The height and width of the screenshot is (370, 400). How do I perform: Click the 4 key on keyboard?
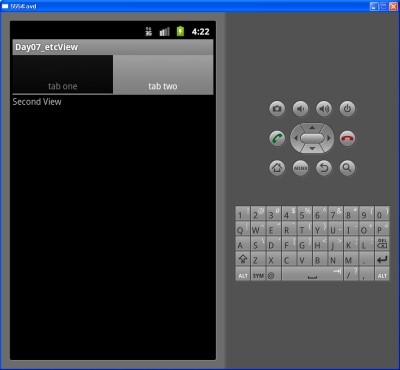(289, 214)
